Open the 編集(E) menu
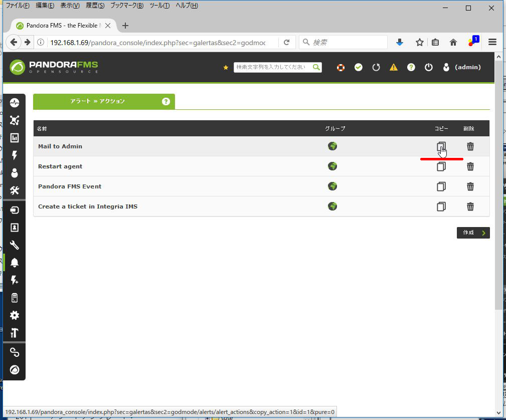Screen dimensions: 506x420 [45, 6]
